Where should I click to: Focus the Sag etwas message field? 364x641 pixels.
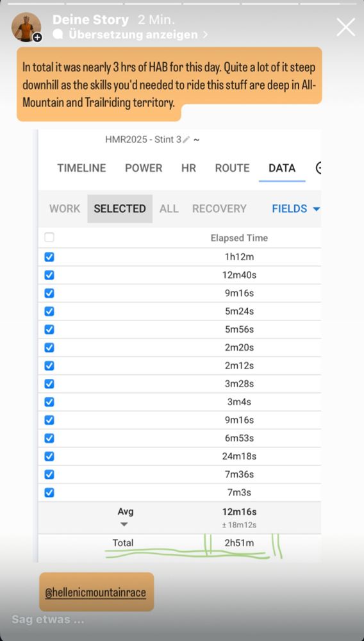pyautogui.click(x=48, y=619)
